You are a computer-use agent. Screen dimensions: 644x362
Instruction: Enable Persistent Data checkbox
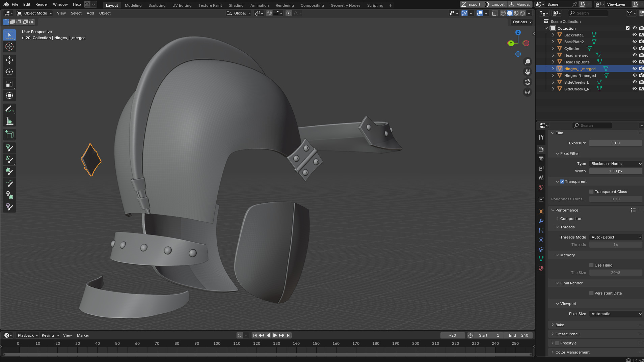591,293
